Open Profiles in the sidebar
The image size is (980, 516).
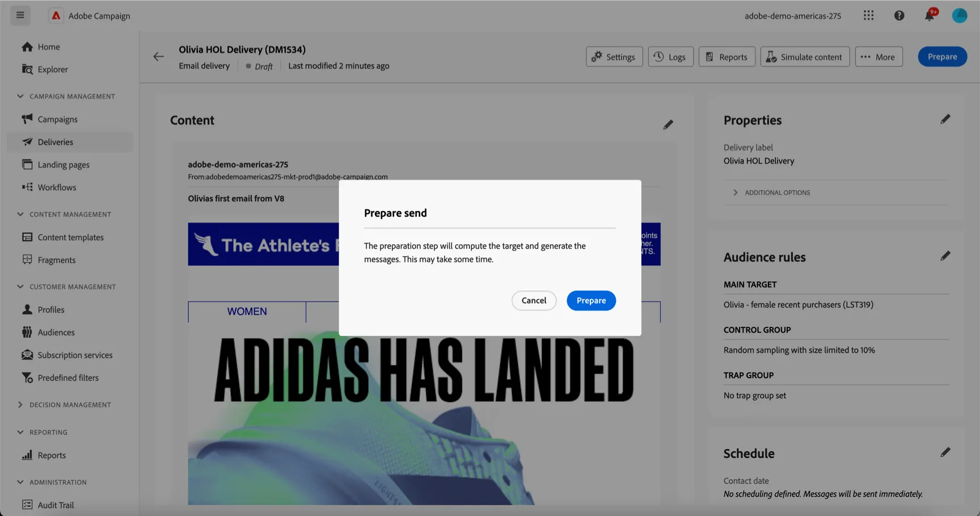coord(70,309)
